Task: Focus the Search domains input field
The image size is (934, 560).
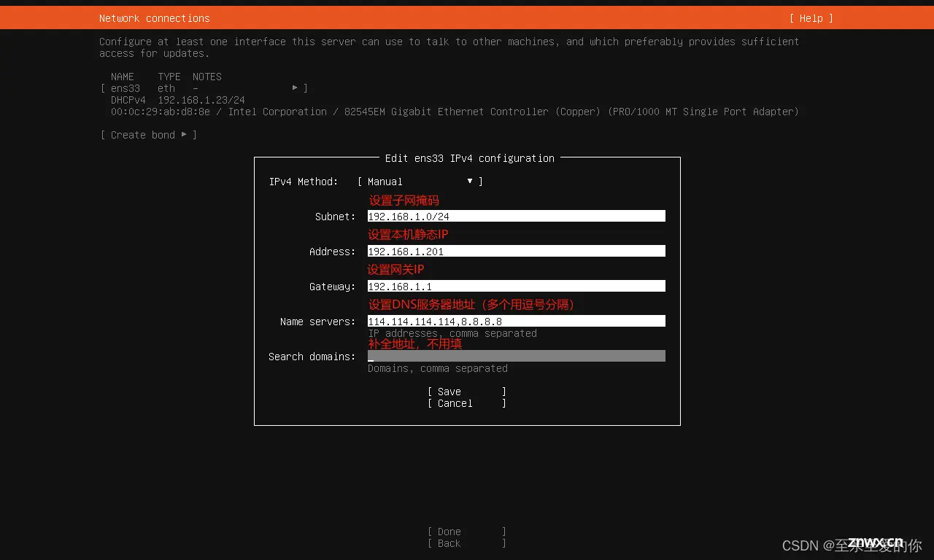Action: (517, 356)
